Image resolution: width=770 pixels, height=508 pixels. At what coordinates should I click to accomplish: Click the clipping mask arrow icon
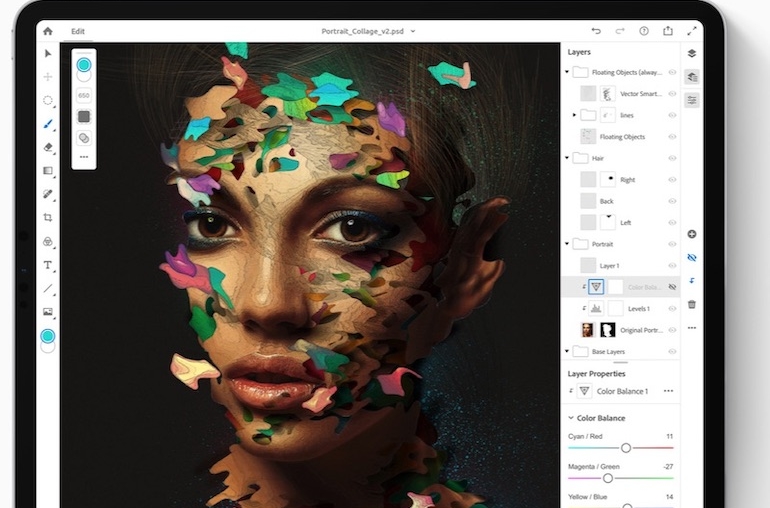coord(692,281)
